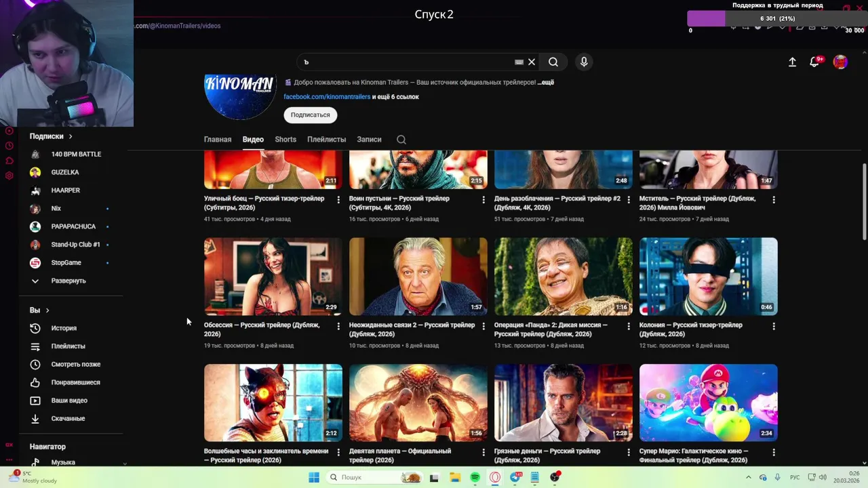This screenshot has height=488, width=868.
Task: Click the Подписаться button
Action: 310,115
